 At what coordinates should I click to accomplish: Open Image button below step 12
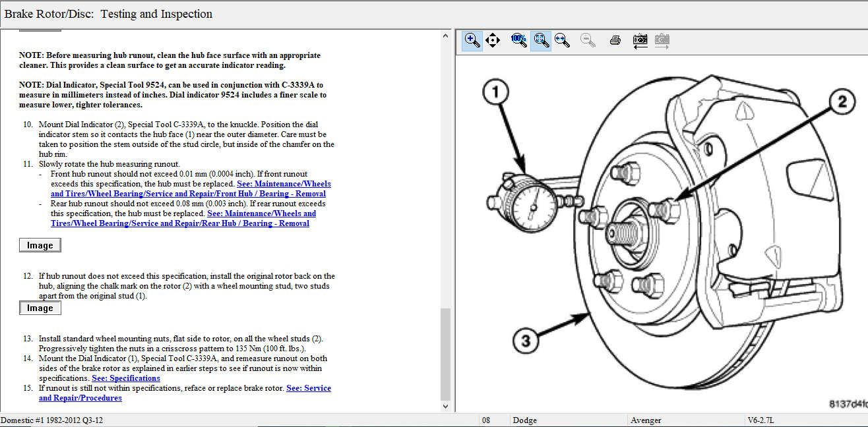40,308
